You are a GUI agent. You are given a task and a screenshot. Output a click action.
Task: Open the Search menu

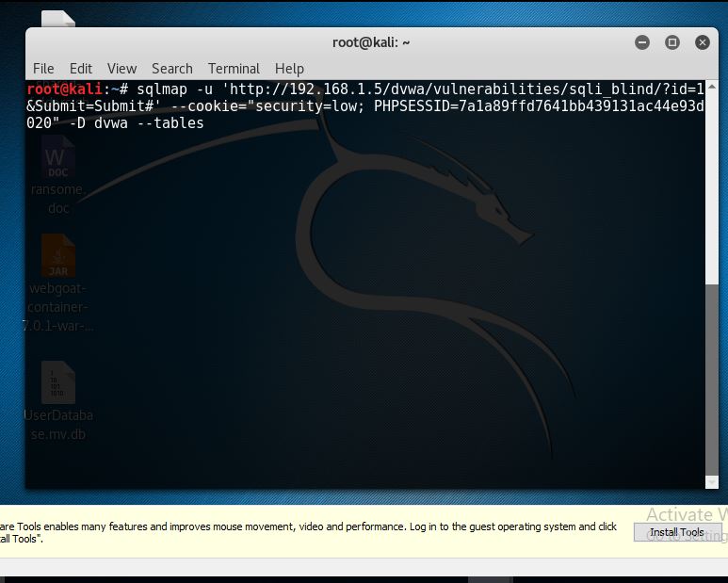171,69
